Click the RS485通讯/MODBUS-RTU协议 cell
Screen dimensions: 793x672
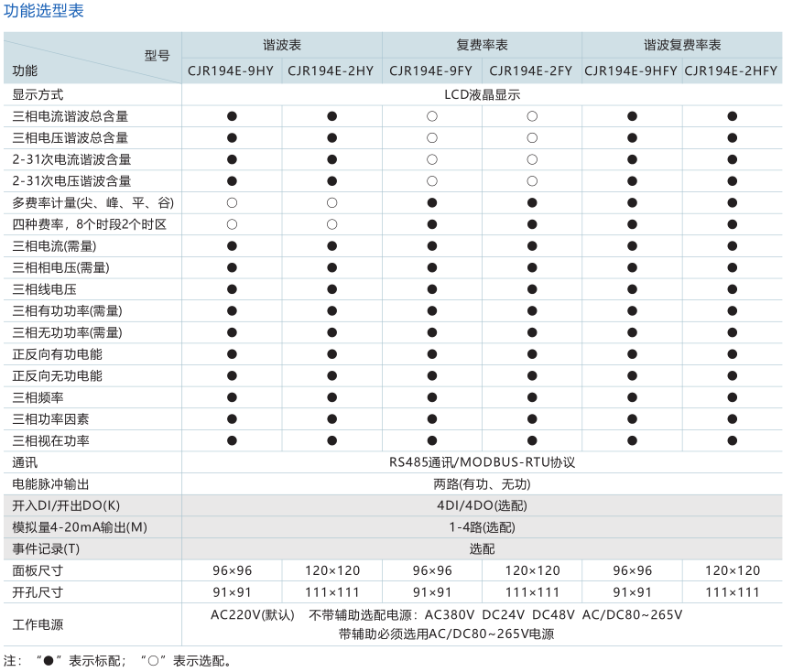(482, 462)
